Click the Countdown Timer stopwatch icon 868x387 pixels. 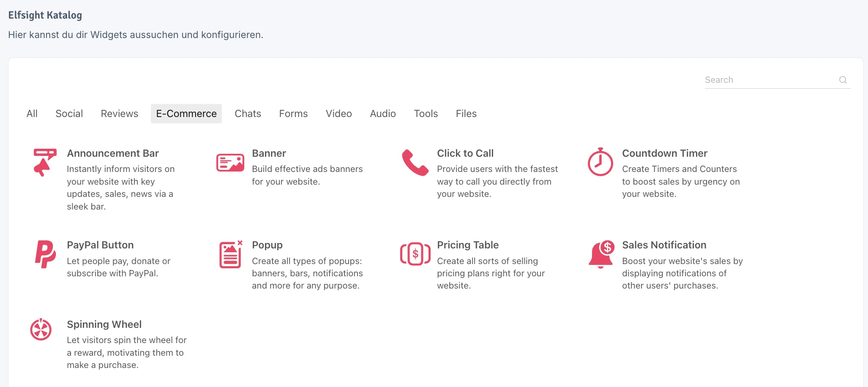pyautogui.click(x=600, y=162)
